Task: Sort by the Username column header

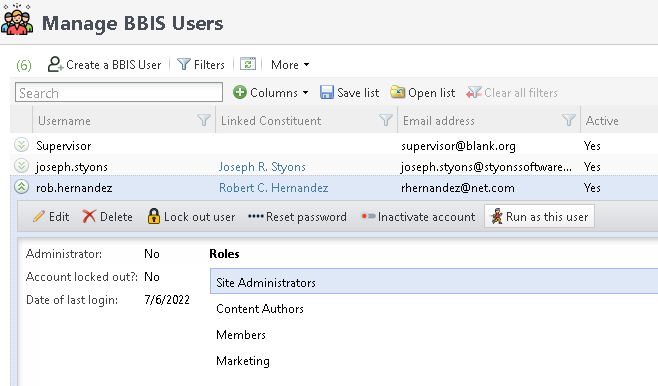Action: click(64, 121)
